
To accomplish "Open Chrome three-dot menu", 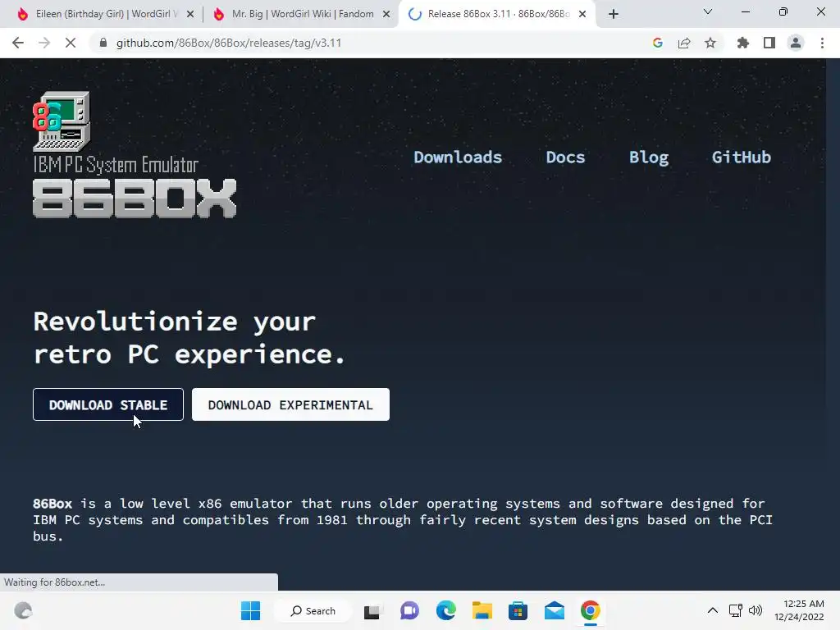I will pos(822,43).
